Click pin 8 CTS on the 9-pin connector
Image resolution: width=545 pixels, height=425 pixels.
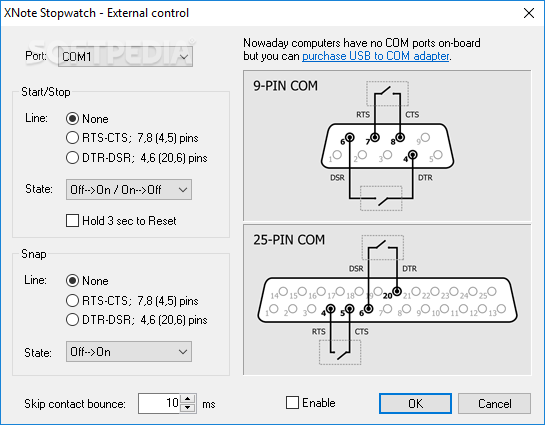click(400, 137)
